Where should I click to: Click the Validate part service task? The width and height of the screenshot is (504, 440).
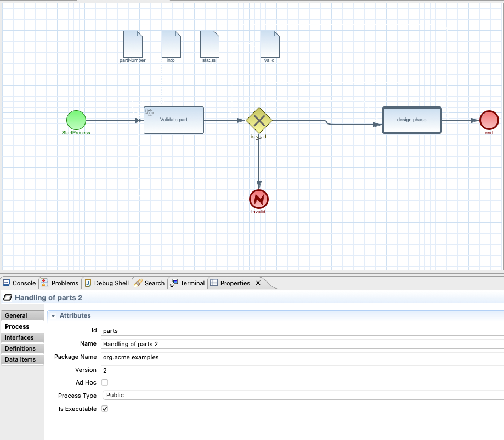173,120
